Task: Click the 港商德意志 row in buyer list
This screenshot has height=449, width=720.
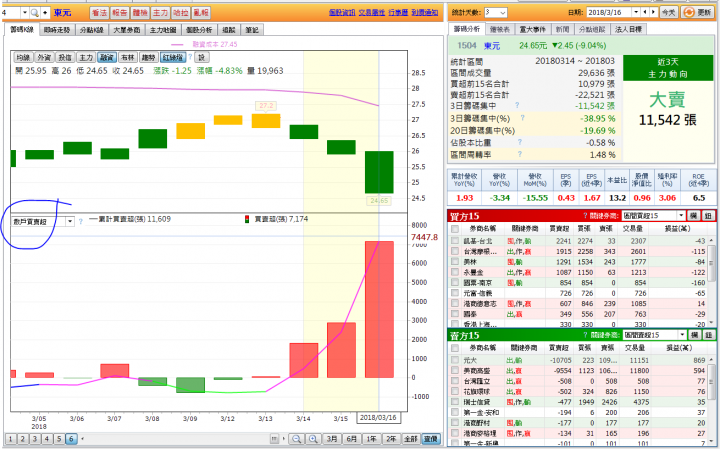Action: (579, 303)
